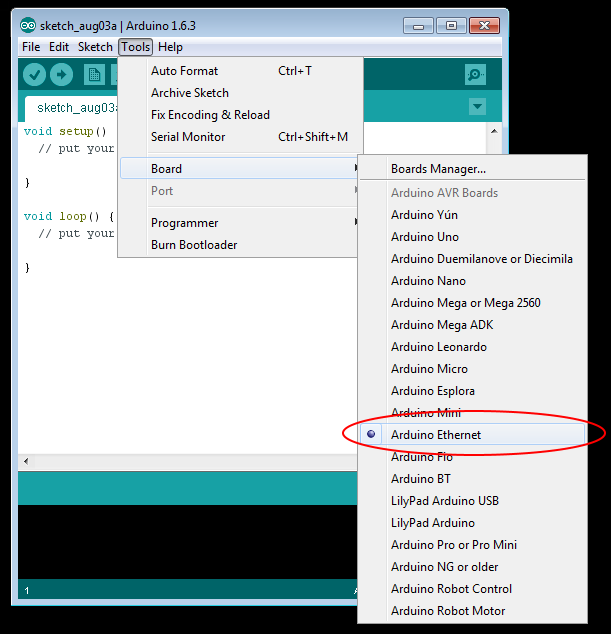Viewport: 611px width, 634px height.
Task: Click line number 1 in status bar
Action: (27, 591)
